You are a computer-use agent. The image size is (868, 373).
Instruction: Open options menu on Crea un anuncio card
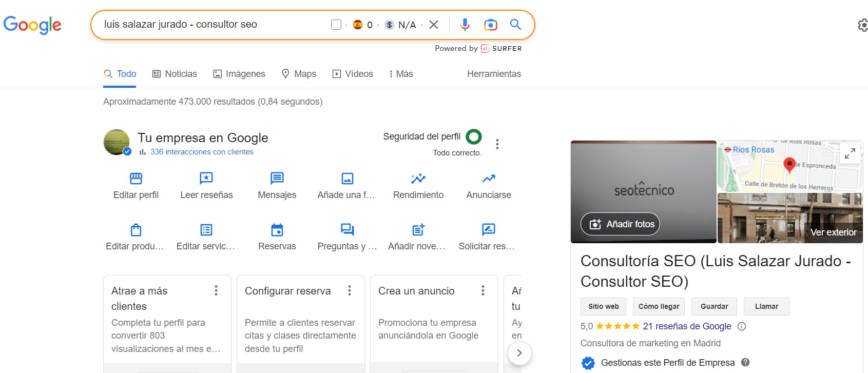483,291
